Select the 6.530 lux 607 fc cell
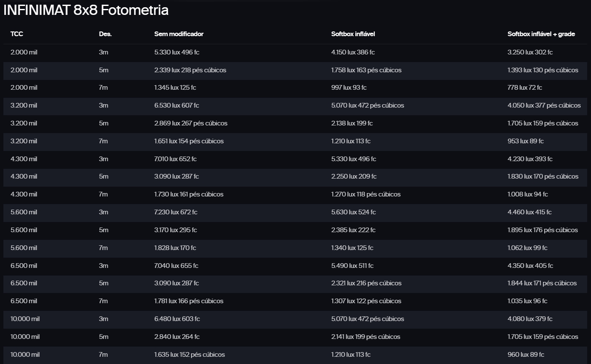 pyautogui.click(x=177, y=105)
